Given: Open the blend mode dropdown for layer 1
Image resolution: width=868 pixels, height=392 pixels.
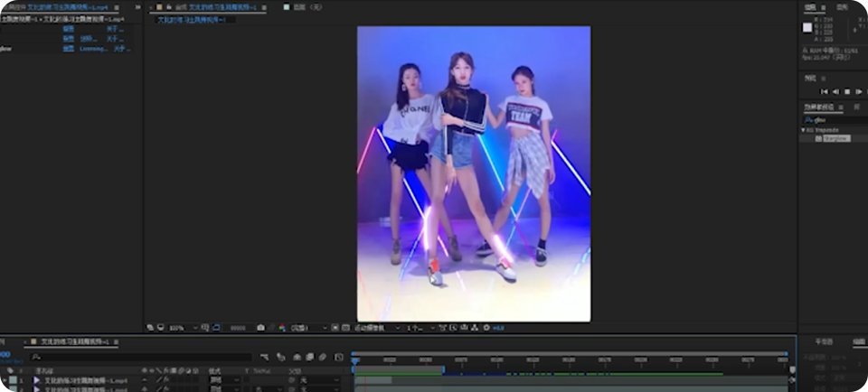Looking at the screenshot, I should (224, 380).
